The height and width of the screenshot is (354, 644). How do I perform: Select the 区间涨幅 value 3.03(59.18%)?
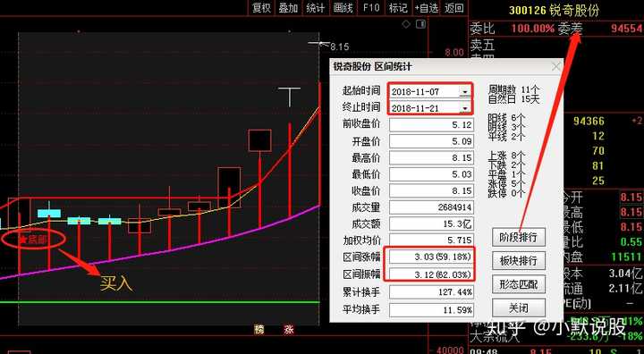(431, 257)
